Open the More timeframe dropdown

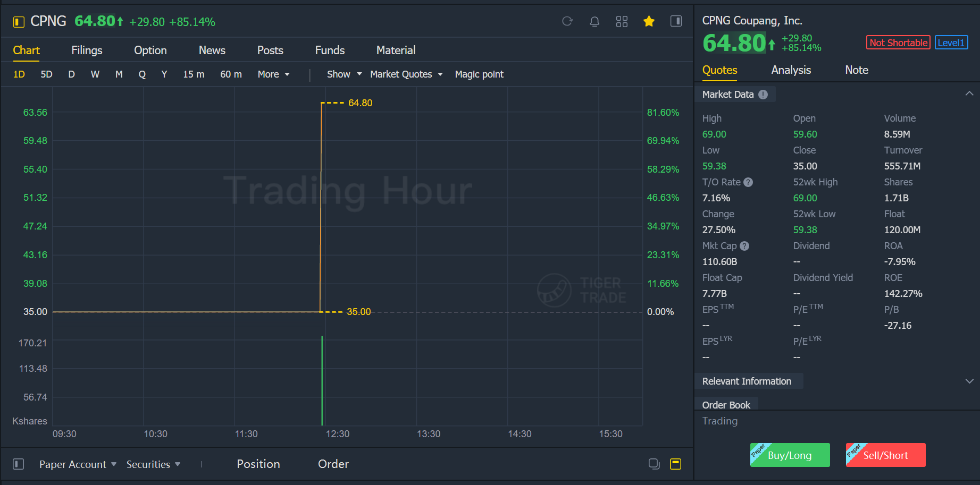point(273,74)
